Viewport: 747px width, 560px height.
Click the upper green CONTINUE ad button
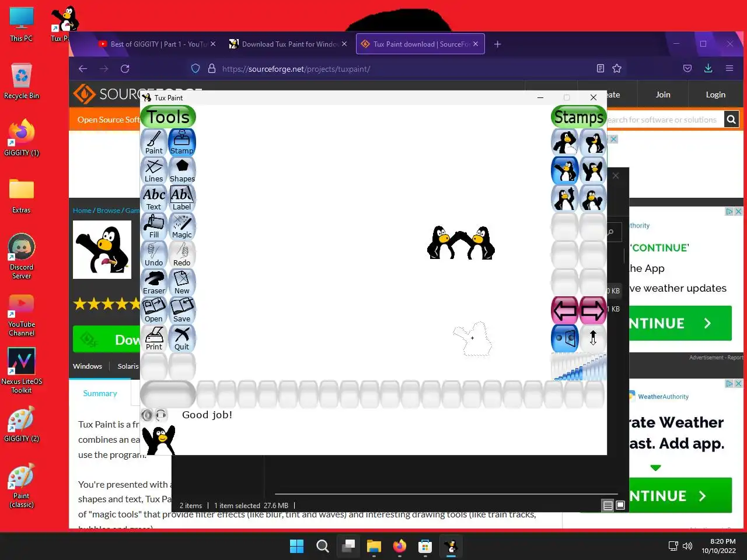680,323
